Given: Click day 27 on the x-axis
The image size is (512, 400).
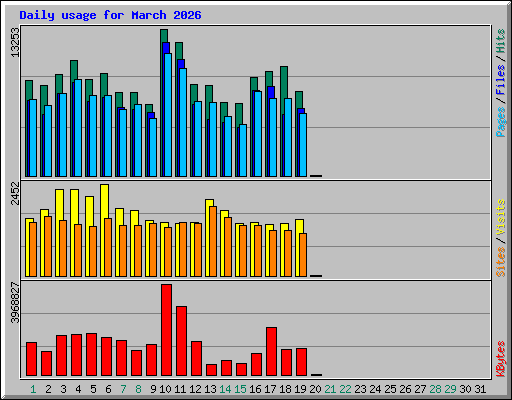Looking at the screenshot, I should click(420, 389).
